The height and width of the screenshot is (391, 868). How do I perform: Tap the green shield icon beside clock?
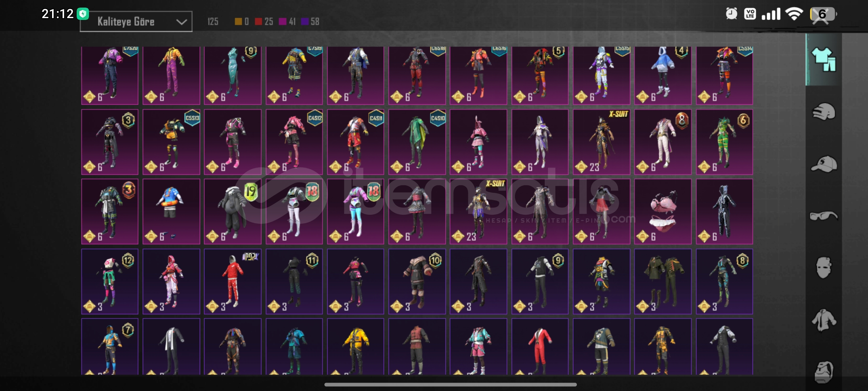pos(83,14)
